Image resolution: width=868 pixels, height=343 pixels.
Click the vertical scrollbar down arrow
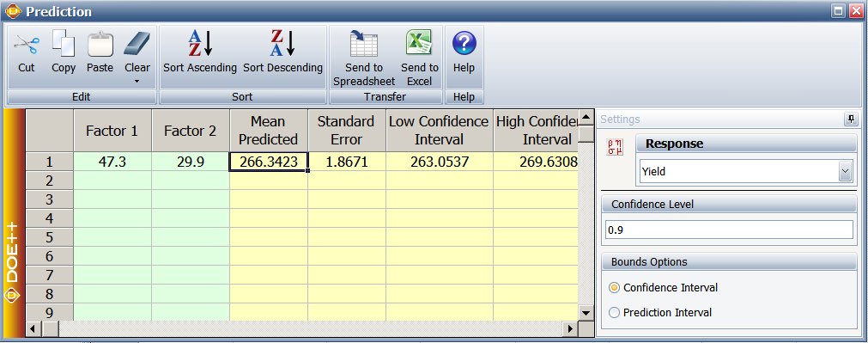(586, 313)
